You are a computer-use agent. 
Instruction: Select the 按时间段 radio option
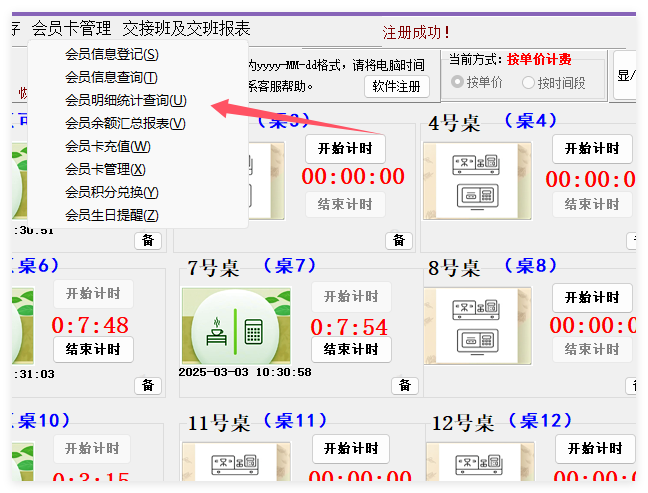tap(554, 83)
